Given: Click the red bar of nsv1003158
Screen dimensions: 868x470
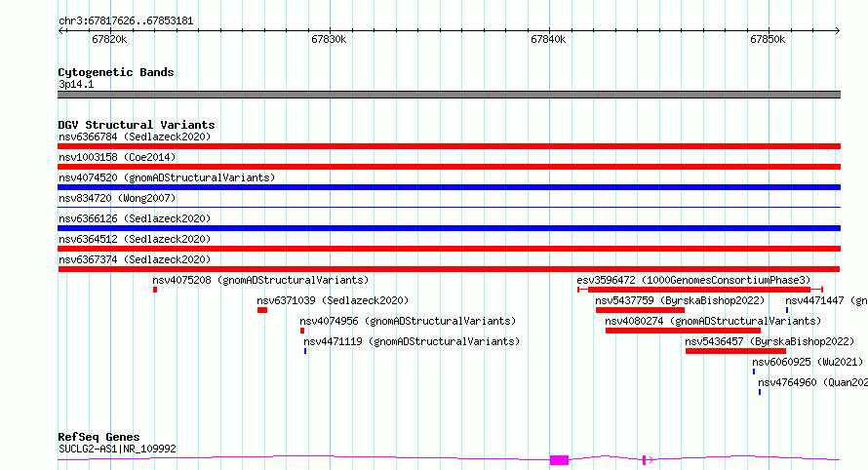Looking at the screenshot, I should click(449, 167).
